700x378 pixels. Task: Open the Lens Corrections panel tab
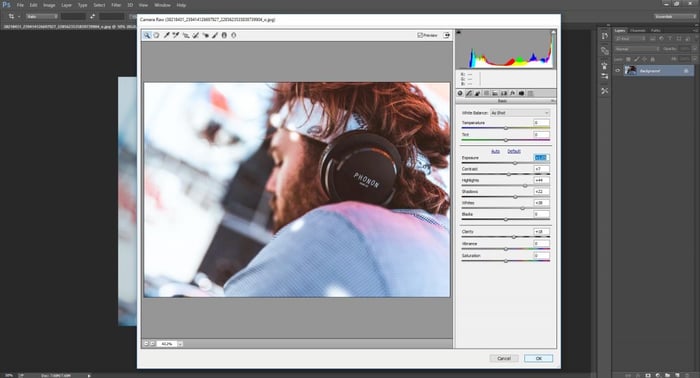tap(504, 93)
